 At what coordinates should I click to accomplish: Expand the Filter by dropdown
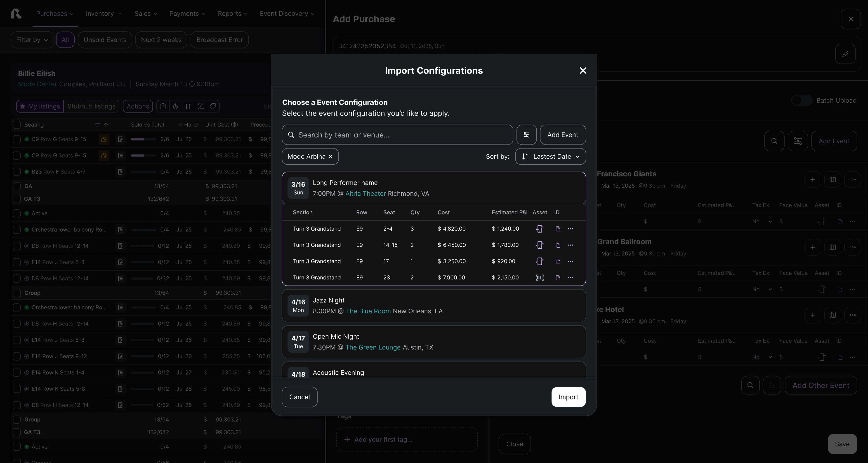(x=32, y=40)
